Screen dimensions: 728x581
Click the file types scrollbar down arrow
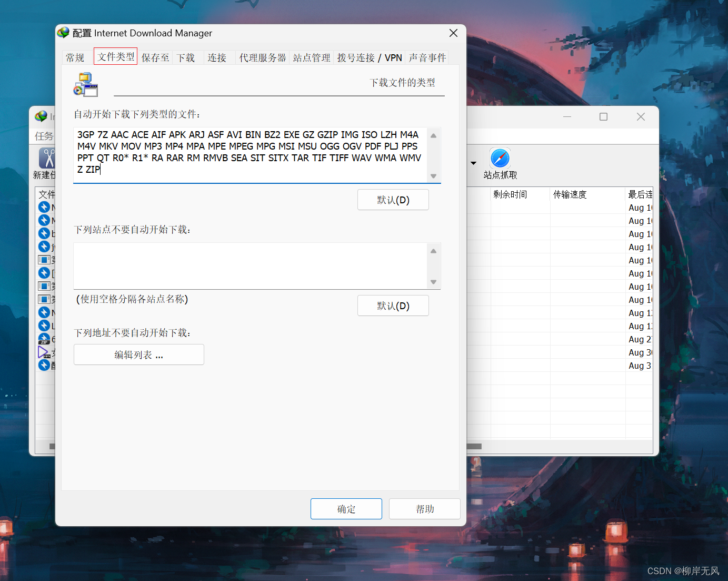coord(434,176)
